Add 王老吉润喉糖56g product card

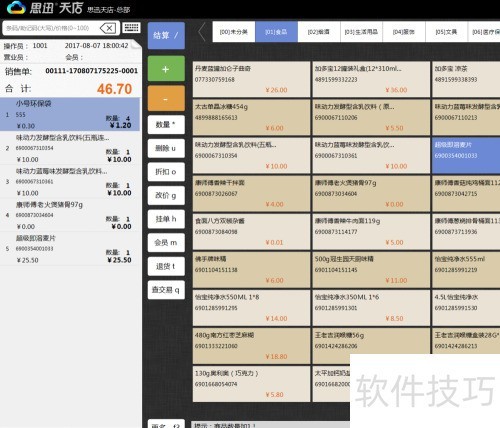371,341
